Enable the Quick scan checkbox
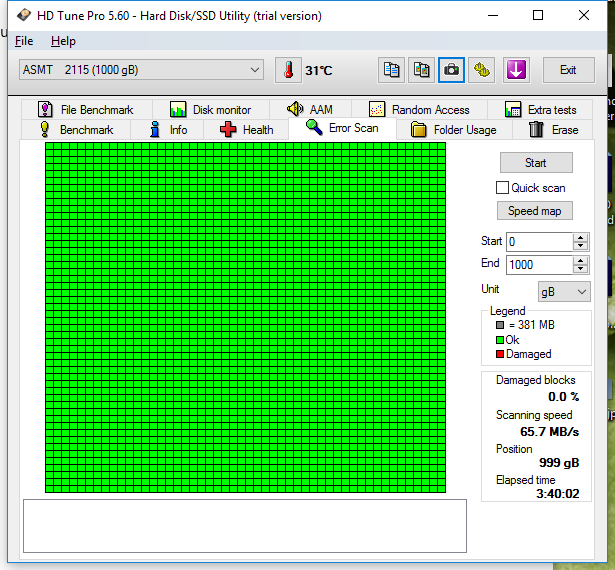 (x=503, y=188)
